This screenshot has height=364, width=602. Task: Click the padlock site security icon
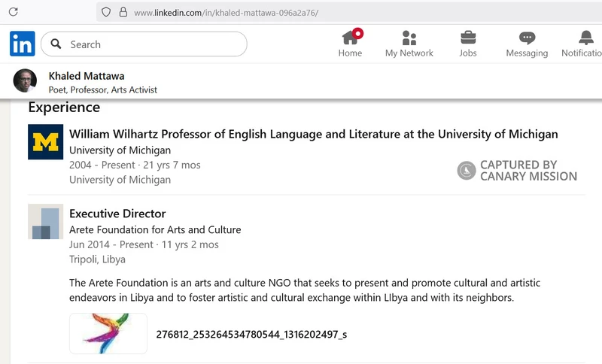point(123,12)
